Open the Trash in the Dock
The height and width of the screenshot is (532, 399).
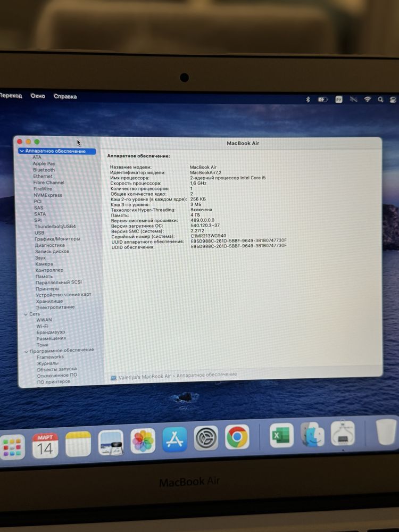point(386,431)
